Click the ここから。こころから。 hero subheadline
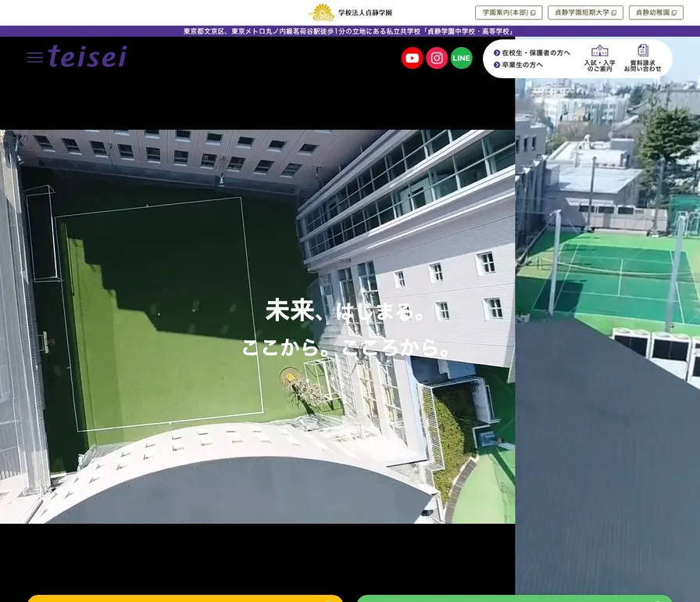The image size is (700, 602). [x=346, y=347]
